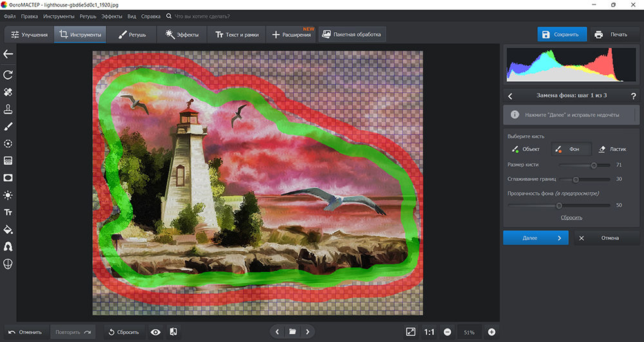
Task: Open the help question mark icon
Action: click(633, 96)
